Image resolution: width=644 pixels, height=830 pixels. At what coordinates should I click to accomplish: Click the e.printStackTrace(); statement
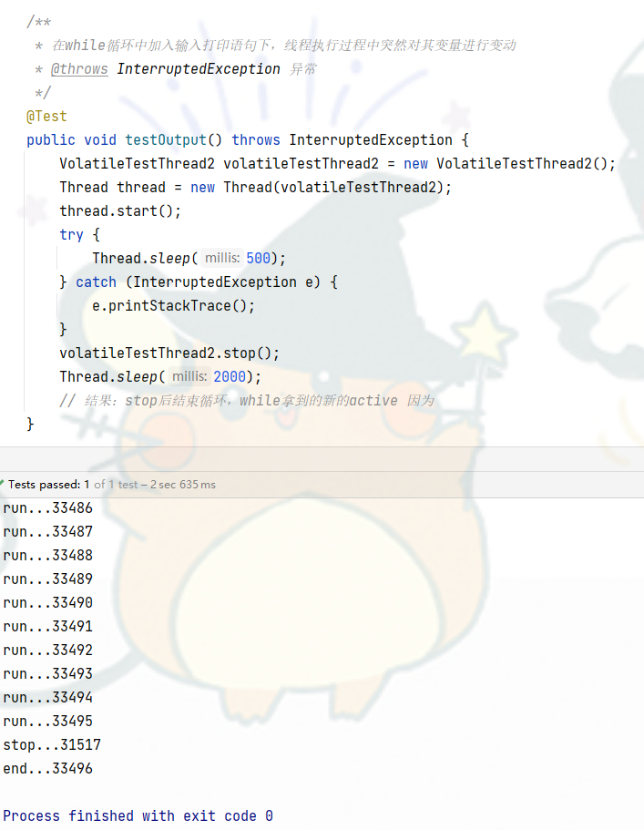pyautogui.click(x=174, y=306)
